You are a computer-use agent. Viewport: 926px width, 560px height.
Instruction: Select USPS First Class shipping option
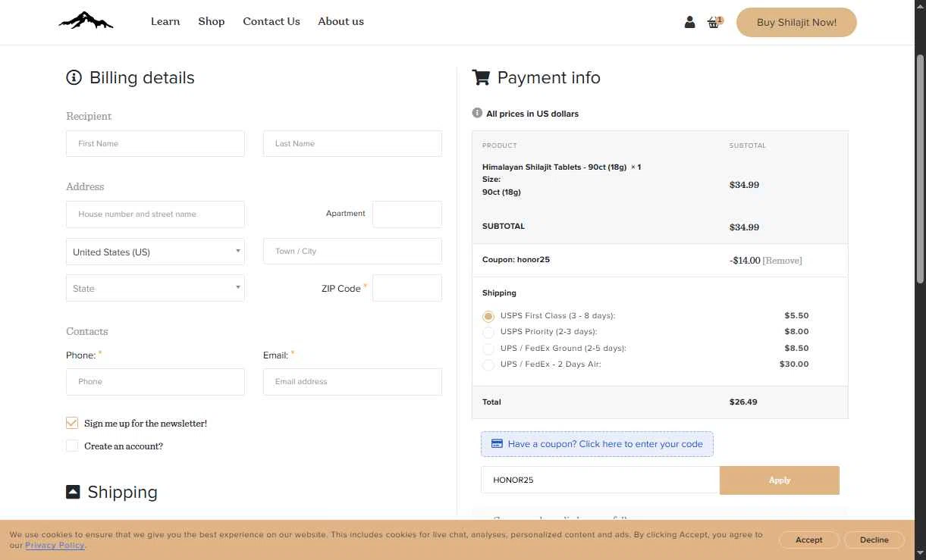(488, 316)
